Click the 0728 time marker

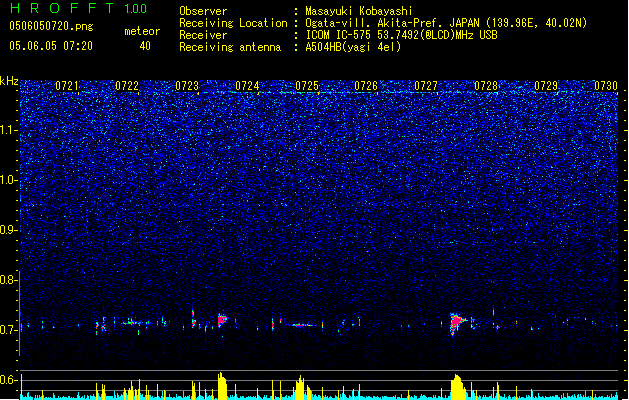click(486, 86)
